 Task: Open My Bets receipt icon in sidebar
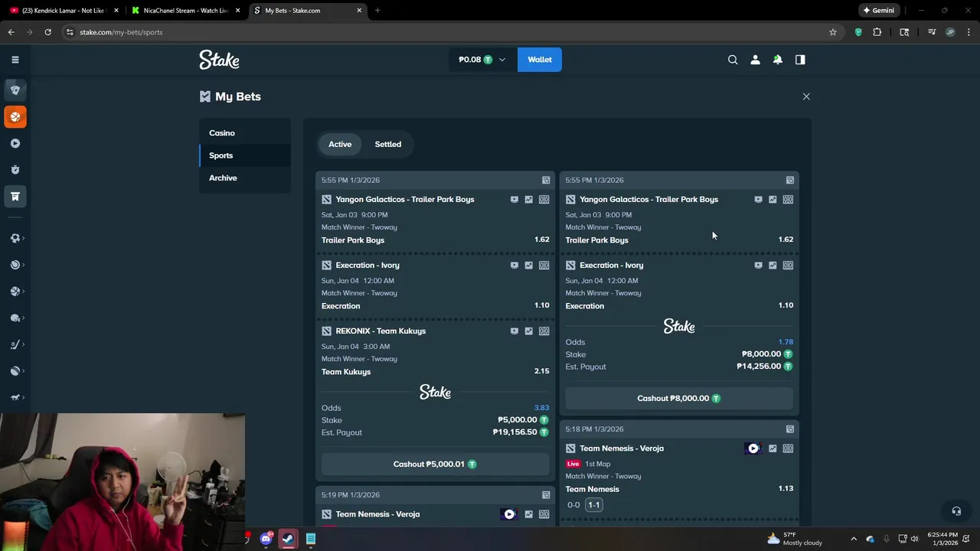(x=15, y=197)
